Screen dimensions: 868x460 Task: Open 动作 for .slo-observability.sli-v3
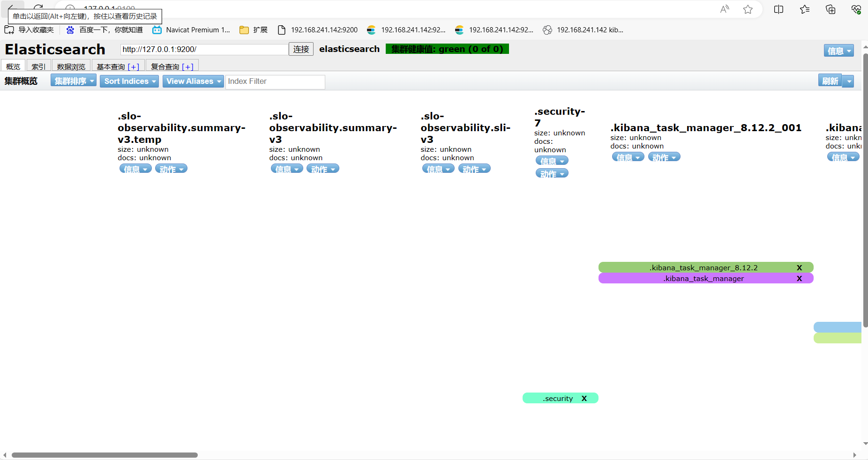click(474, 169)
